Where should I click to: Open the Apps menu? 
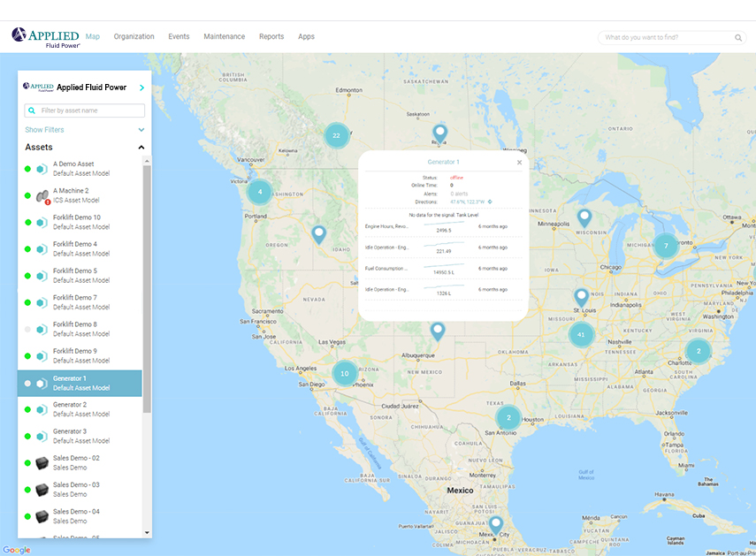tap(306, 36)
